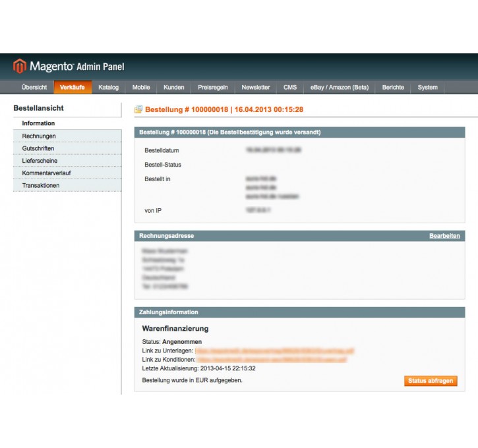Viewport: 478px width, 448px height.
Task: Switch to the Rechnungen sidebar tab
Action: 39,136
